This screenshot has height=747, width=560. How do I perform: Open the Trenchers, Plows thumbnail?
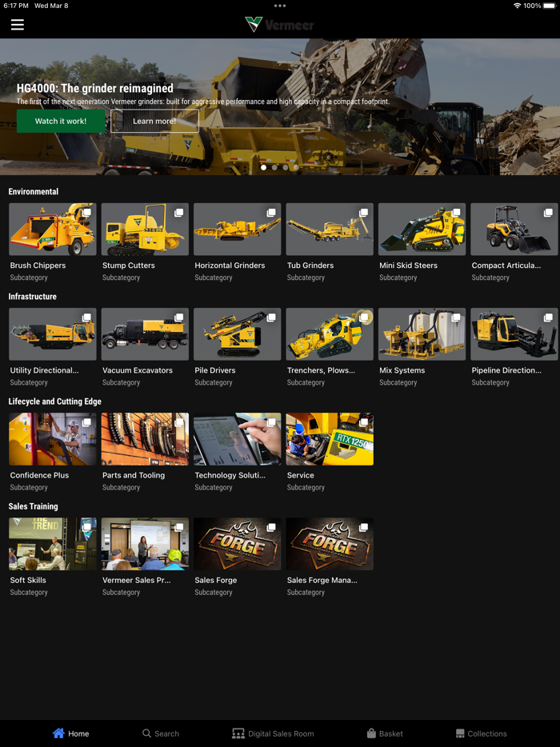coord(330,334)
